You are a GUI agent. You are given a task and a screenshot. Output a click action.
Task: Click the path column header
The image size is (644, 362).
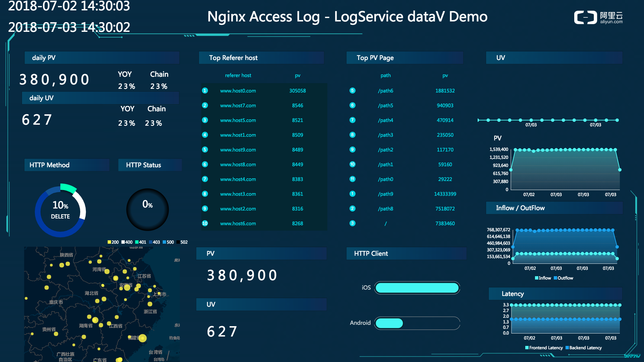point(385,75)
